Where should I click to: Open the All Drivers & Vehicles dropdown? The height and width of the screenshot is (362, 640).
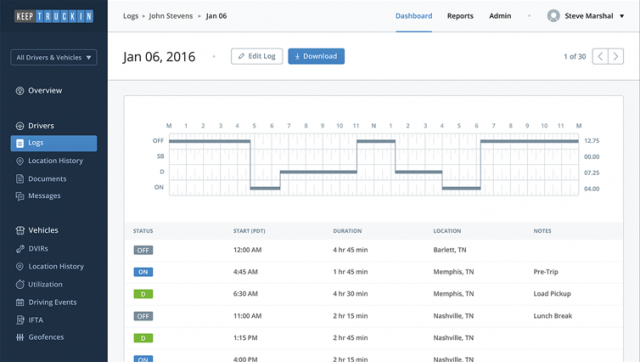pyautogui.click(x=54, y=58)
